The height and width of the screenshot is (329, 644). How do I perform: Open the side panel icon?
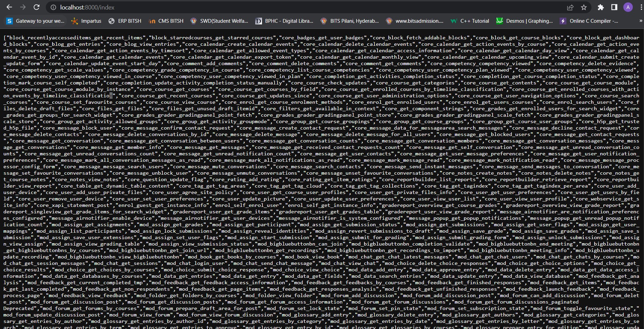click(x=614, y=7)
